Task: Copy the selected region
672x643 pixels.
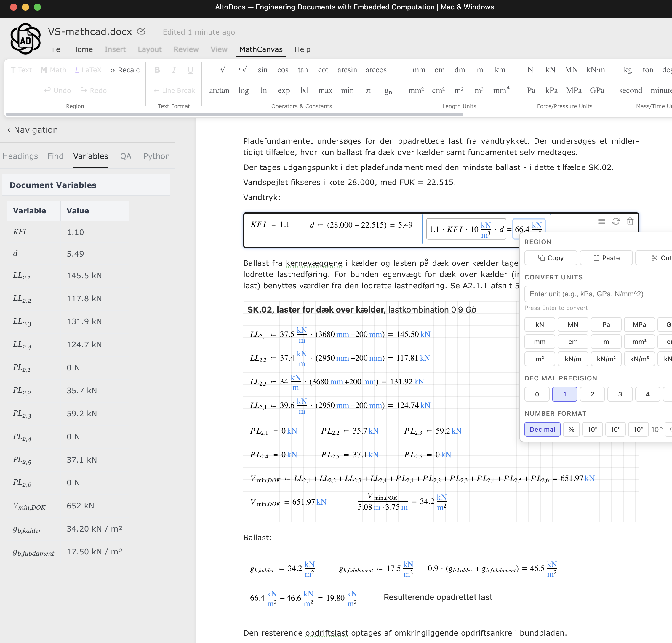Action: [x=550, y=258]
